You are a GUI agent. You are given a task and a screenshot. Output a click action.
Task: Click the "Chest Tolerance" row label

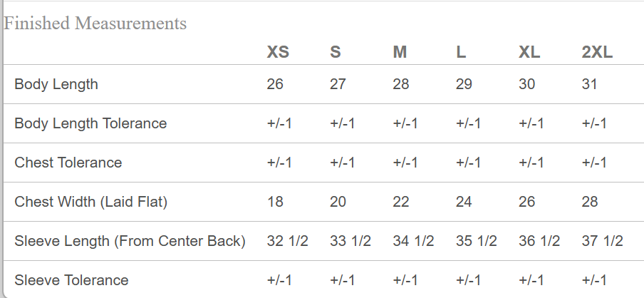68,163
